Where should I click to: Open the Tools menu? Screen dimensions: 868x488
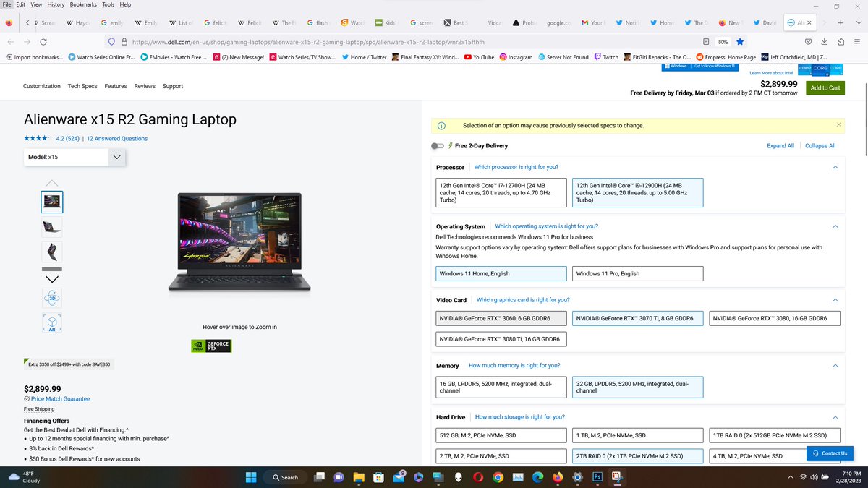tap(108, 4)
